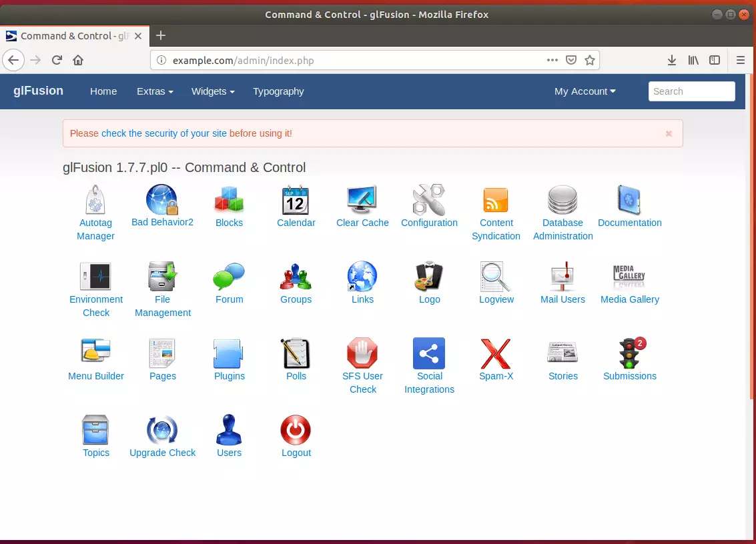Click the red Logout power icon

[x=296, y=429]
